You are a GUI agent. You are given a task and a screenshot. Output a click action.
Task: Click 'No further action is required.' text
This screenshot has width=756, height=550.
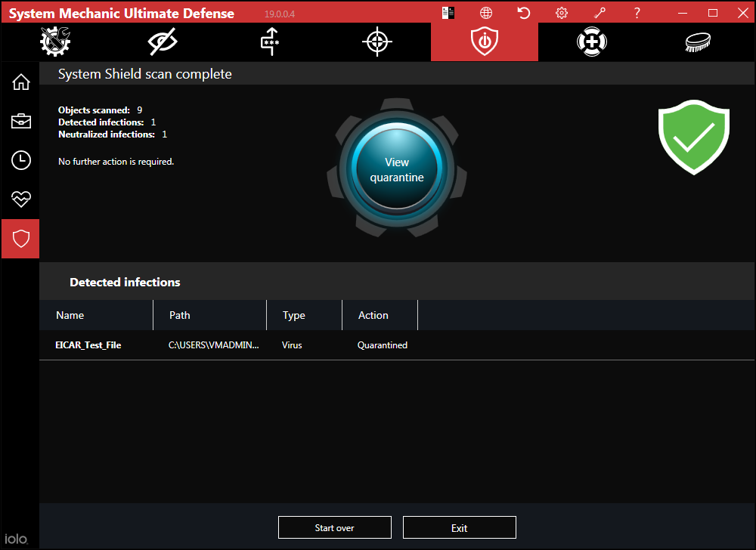[x=116, y=162]
